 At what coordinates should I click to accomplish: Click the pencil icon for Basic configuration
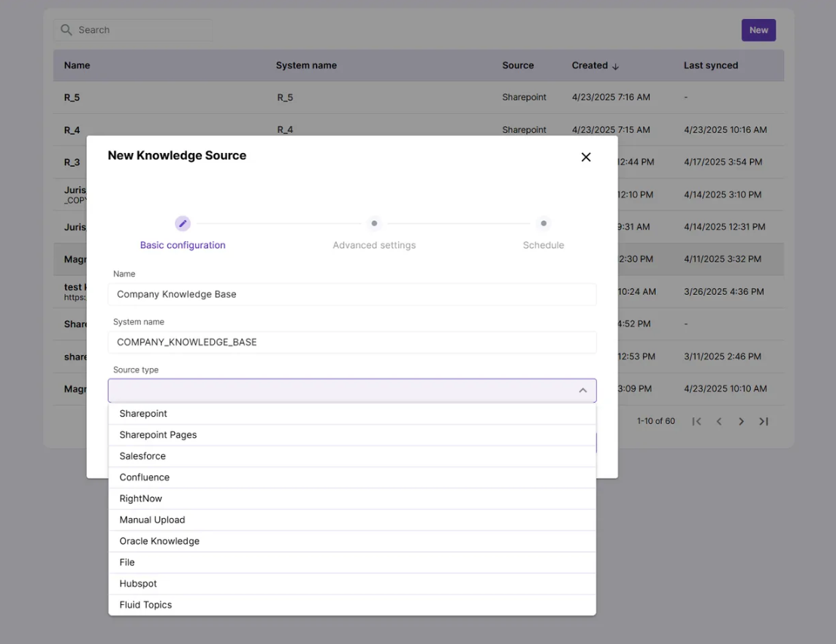click(x=182, y=223)
